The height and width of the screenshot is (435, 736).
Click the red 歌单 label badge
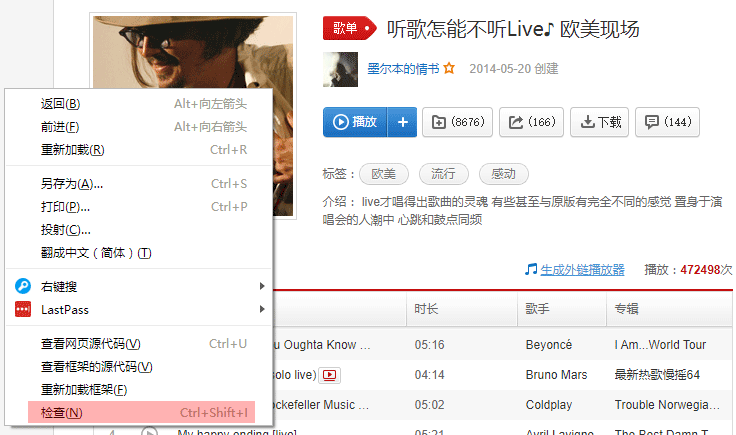(x=350, y=28)
